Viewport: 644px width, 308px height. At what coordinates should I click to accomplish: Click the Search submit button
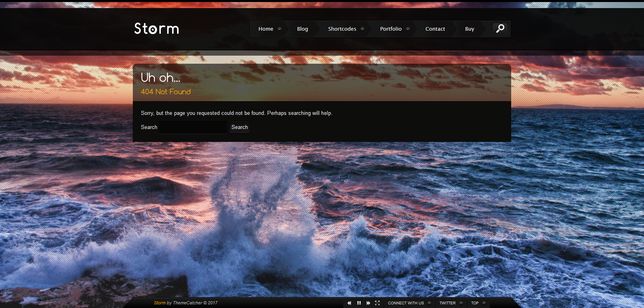coord(239,127)
